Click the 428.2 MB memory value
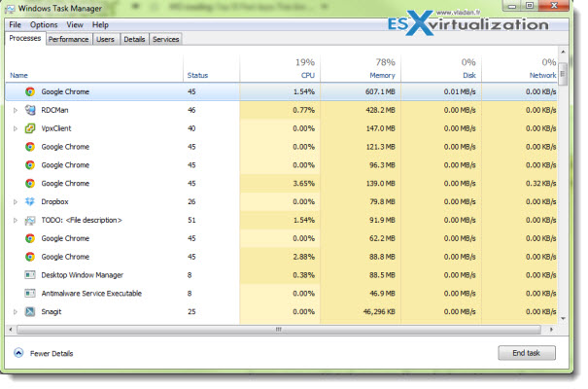 click(380, 110)
